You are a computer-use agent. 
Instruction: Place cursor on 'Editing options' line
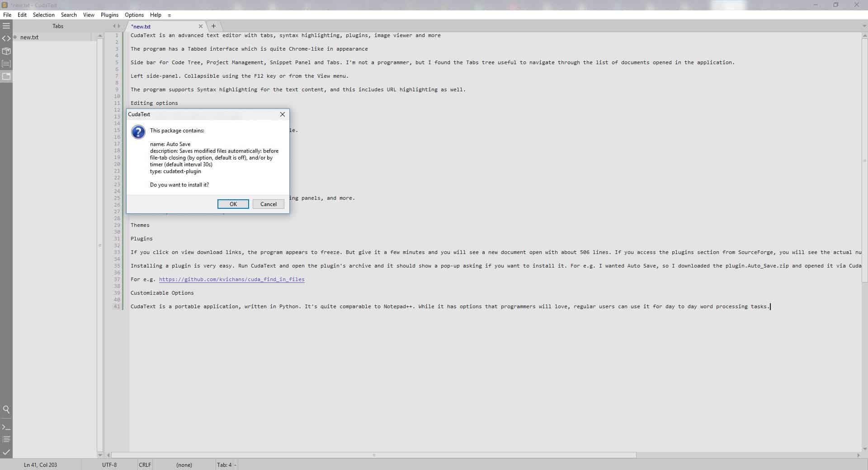[154, 103]
